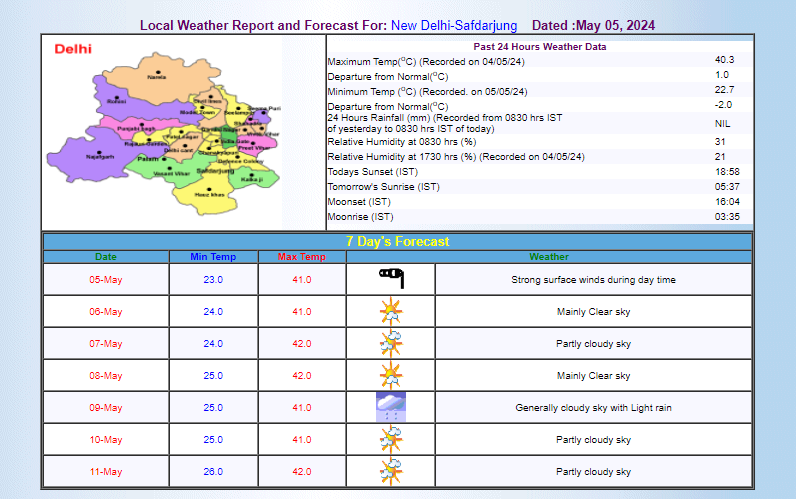Click the partly cloudy icon for 07-May

point(391,344)
